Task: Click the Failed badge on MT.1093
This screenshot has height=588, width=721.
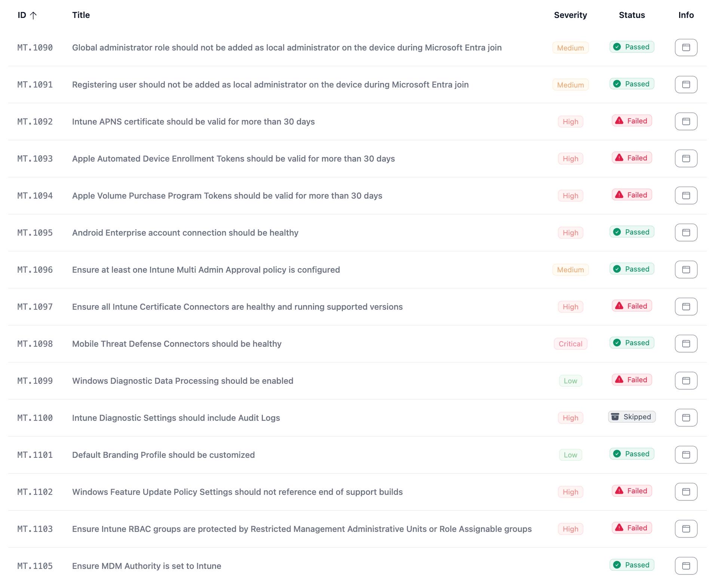Action: [x=632, y=158]
